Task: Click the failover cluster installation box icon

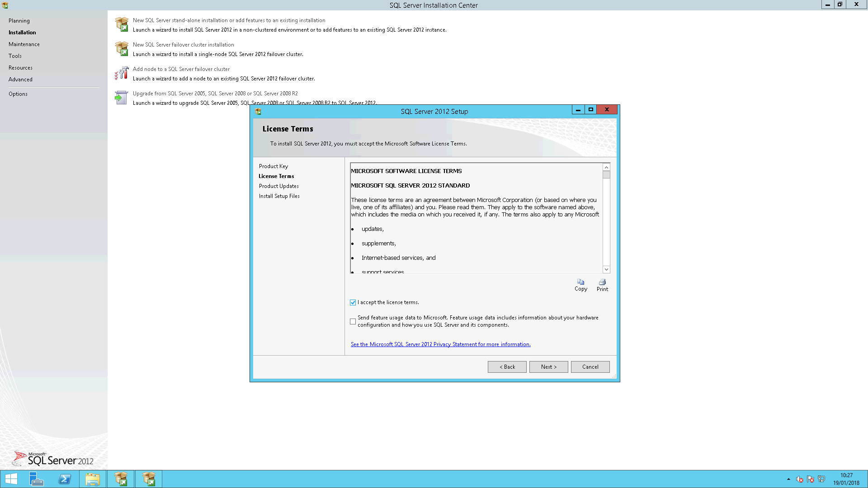Action: tap(122, 49)
